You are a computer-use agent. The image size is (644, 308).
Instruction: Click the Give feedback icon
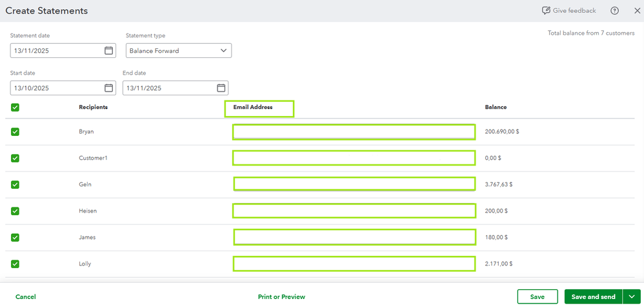[546, 11]
